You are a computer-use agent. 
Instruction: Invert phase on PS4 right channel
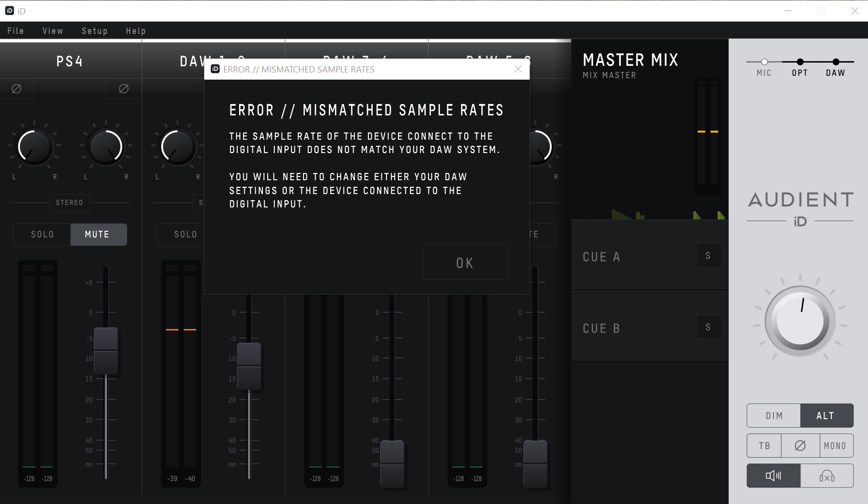pyautogui.click(x=124, y=89)
